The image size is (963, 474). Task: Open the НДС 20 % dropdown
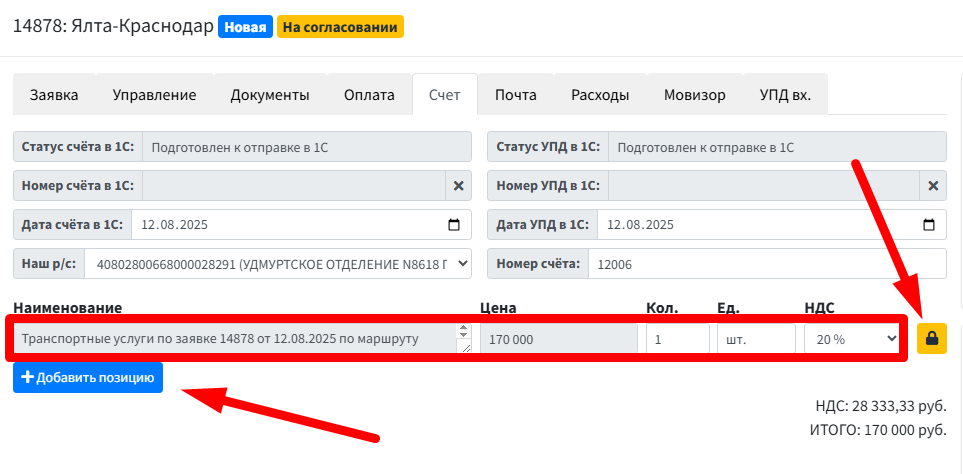(851, 339)
